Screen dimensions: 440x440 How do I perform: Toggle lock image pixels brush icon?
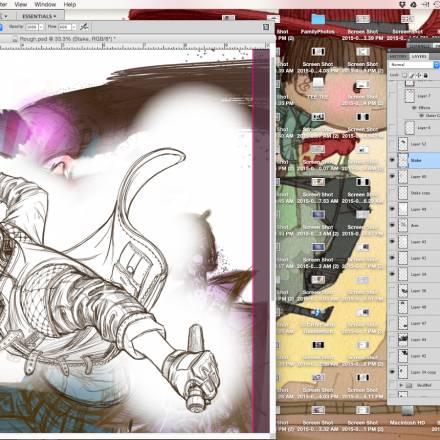[x=412, y=75]
